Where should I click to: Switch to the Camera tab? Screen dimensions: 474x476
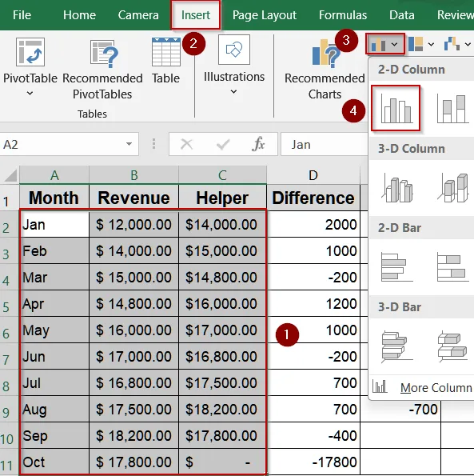coord(138,15)
